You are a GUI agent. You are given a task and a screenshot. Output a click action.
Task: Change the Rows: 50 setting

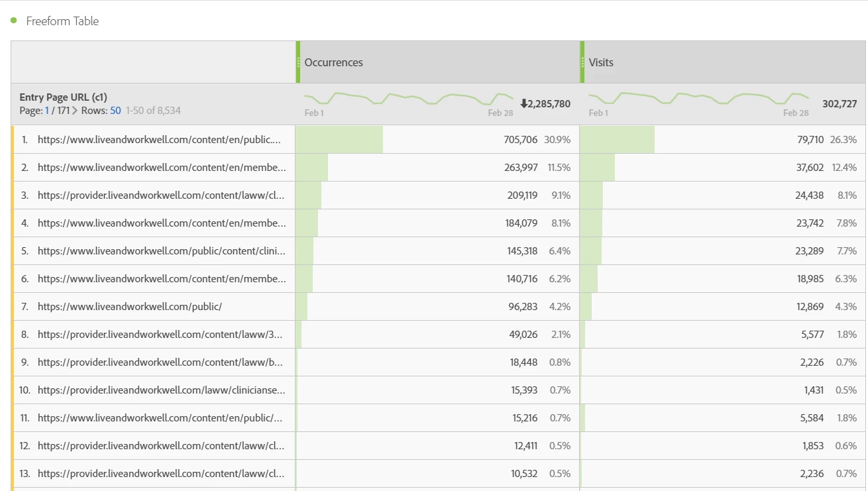[x=115, y=111]
